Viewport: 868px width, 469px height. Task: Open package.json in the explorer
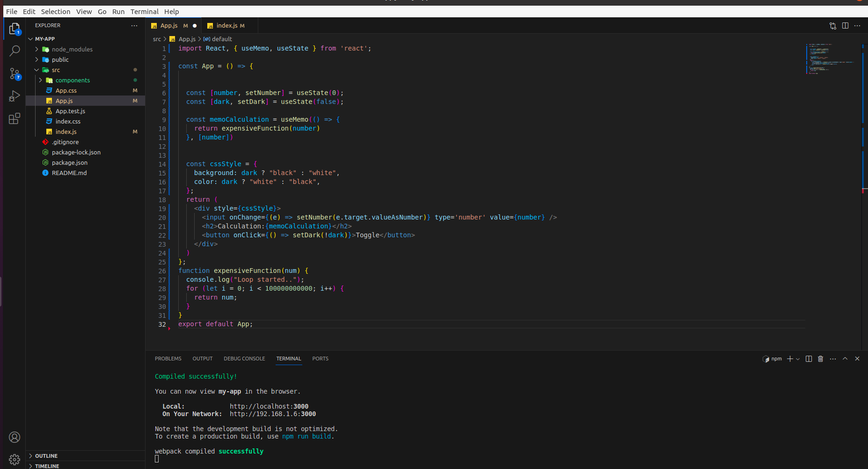point(69,162)
